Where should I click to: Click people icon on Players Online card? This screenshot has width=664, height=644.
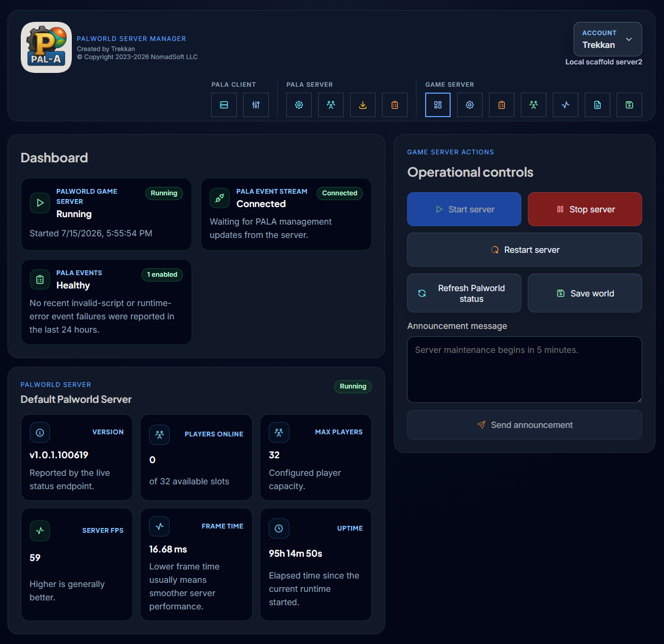point(160,435)
